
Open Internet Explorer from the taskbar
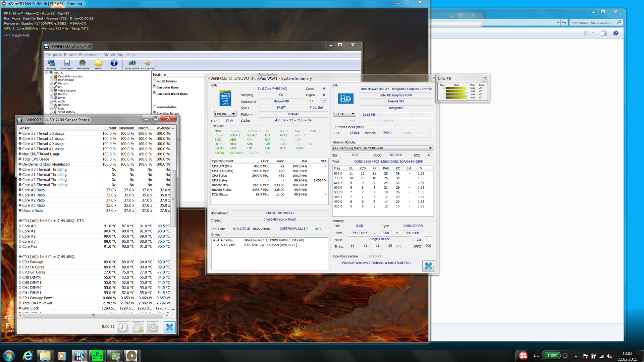coord(27,356)
